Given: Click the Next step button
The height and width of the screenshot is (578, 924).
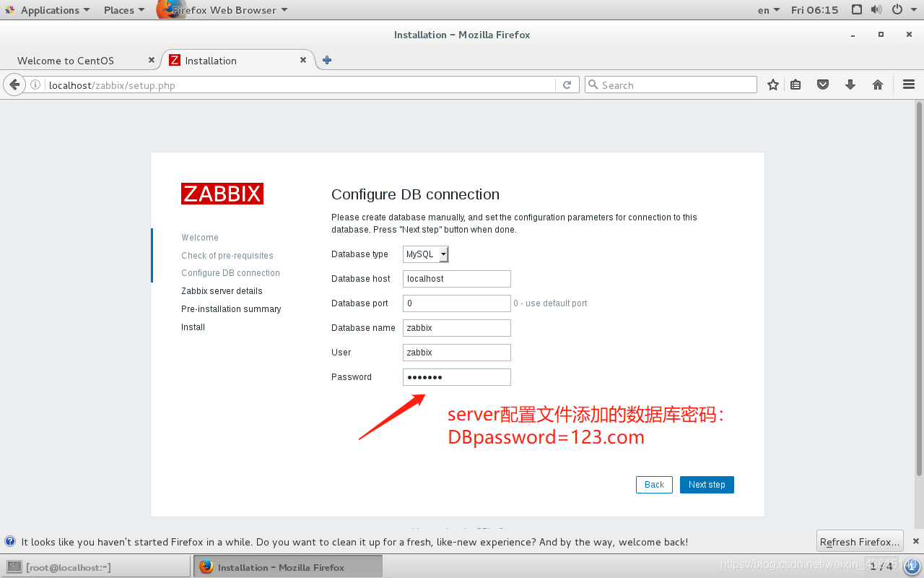Looking at the screenshot, I should point(707,485).
